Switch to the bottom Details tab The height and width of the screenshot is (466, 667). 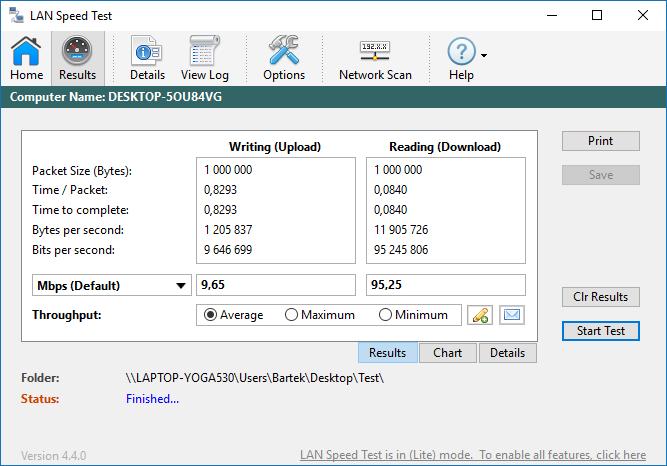507,353
